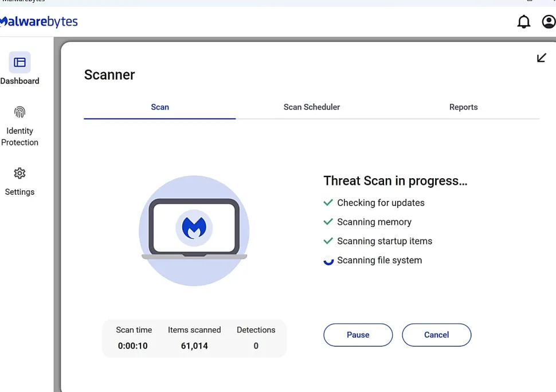Click the laptop Malwarebytes scan illustration
The image size is (556, 392).
point(194,231)
